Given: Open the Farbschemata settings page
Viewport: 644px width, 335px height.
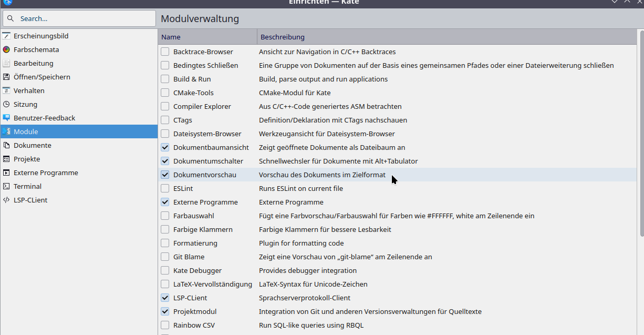Looking at the screenshot, I should [x=79, y=49].
